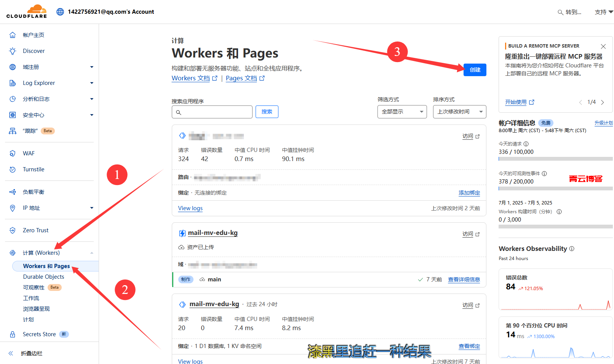The height and width of the screenshot is (364, 614).
Task: Click the 错误总数 chart card
Action: point(555,289)
